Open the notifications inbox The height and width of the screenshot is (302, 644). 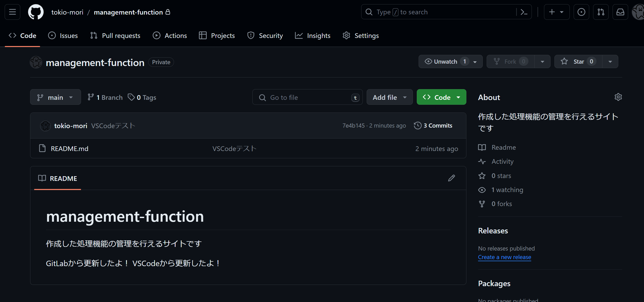tap(620, 12)
